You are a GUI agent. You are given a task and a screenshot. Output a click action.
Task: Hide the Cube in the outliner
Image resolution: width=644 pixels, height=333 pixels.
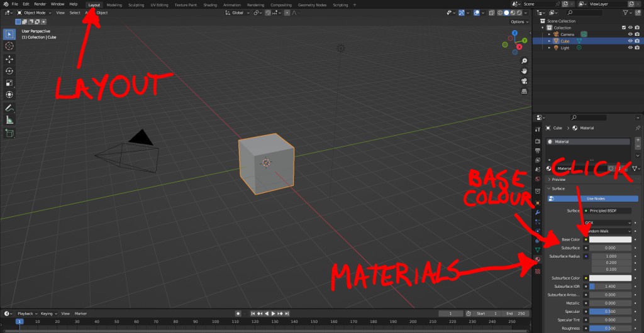pyautogui.click(x=630, y=41)
